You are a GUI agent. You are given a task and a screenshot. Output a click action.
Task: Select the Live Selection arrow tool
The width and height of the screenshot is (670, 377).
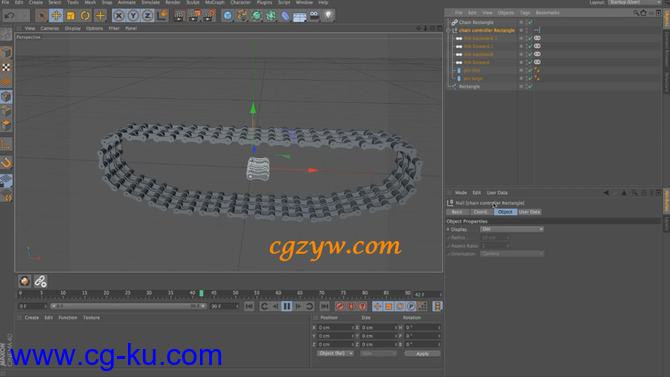pos(41,16)
